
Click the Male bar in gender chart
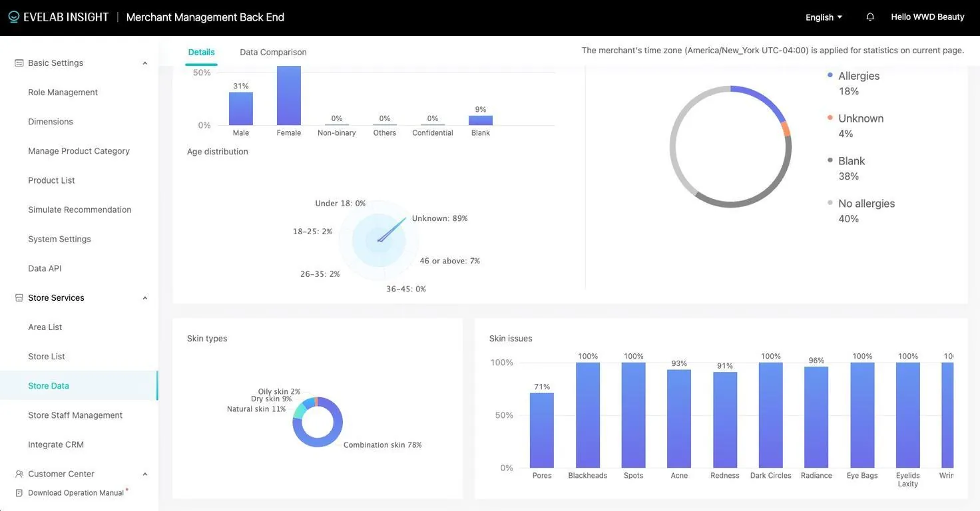pos(241,108)
